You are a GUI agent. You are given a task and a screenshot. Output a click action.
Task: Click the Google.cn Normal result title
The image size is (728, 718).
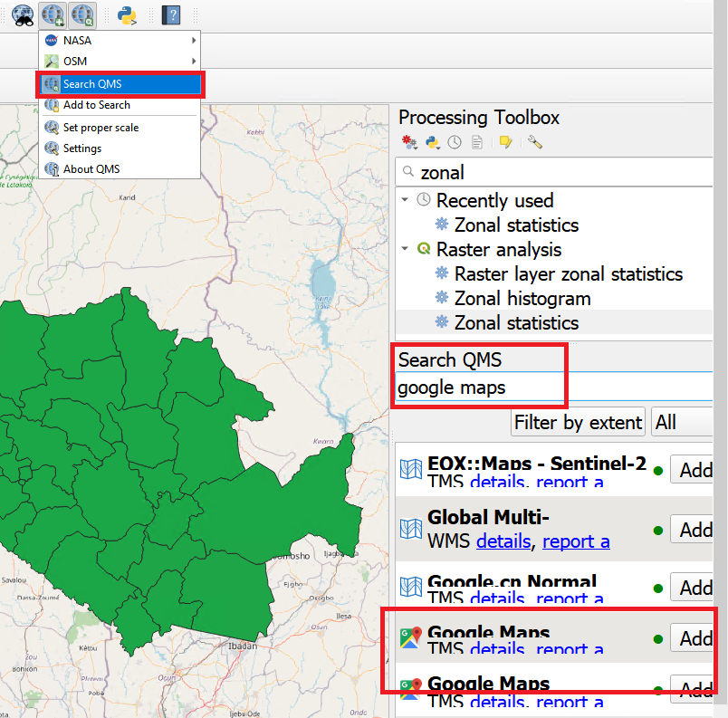(512, 580)
